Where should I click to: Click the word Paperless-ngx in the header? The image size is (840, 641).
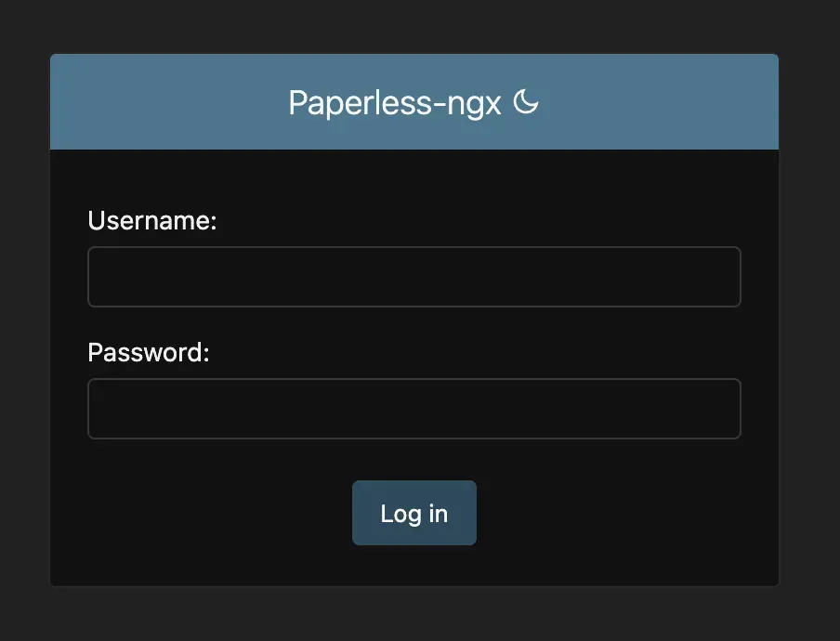(395, 103)
